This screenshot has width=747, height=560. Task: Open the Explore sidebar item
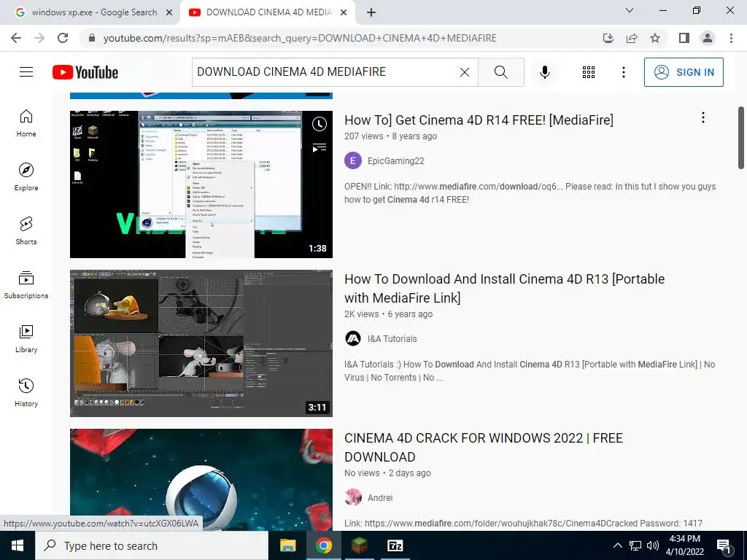[x=26, y=177]
